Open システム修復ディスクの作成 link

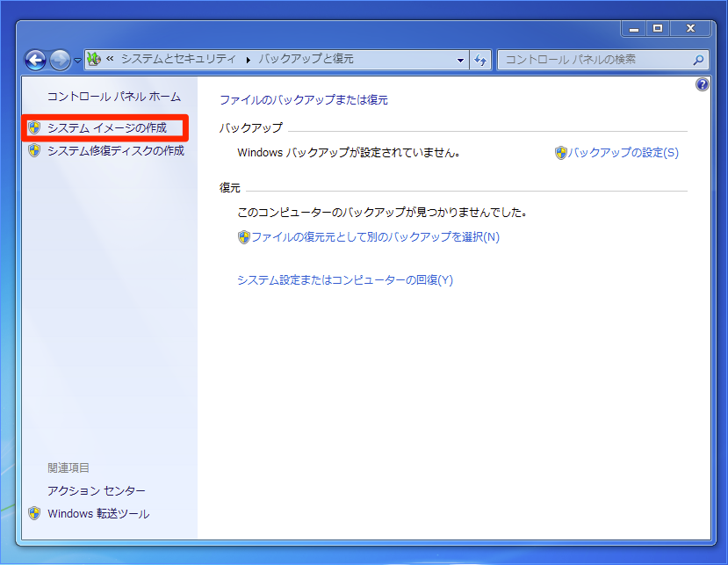(x=116, y=150)
